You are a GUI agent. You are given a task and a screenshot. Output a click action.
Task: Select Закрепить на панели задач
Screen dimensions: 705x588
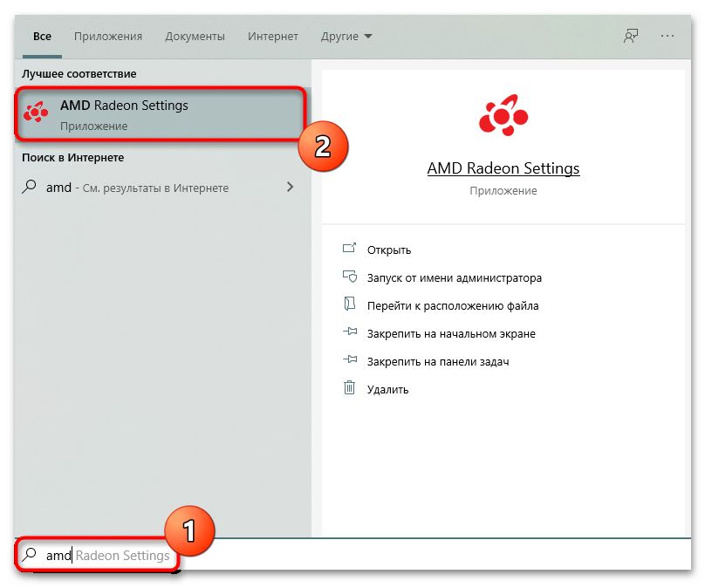click(438, 361)
